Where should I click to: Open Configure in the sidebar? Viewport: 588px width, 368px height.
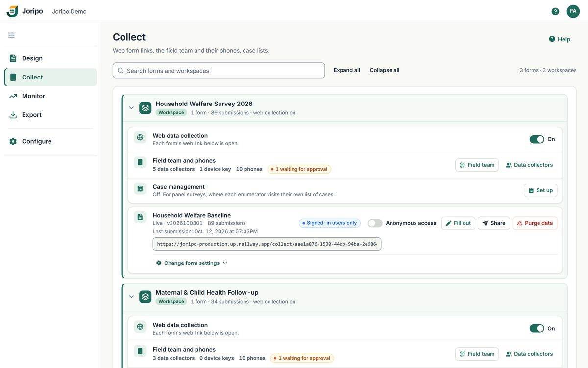(x=50, y=141)
